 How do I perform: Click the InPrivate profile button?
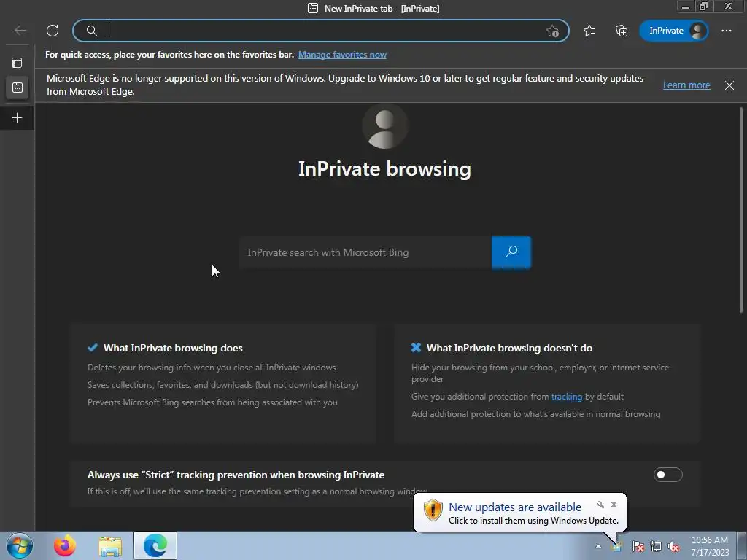coord(673,31)
